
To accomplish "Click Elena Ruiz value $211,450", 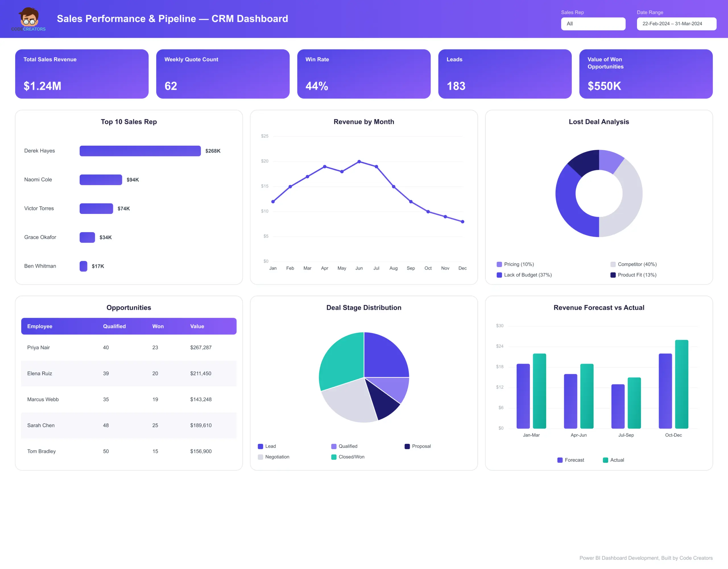I will coord(201,373).
